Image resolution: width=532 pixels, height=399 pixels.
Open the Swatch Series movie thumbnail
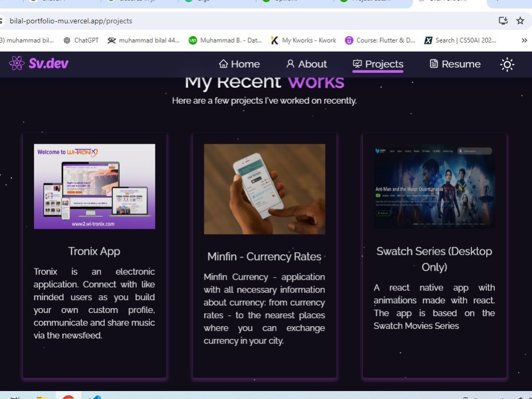pos(434,186)
